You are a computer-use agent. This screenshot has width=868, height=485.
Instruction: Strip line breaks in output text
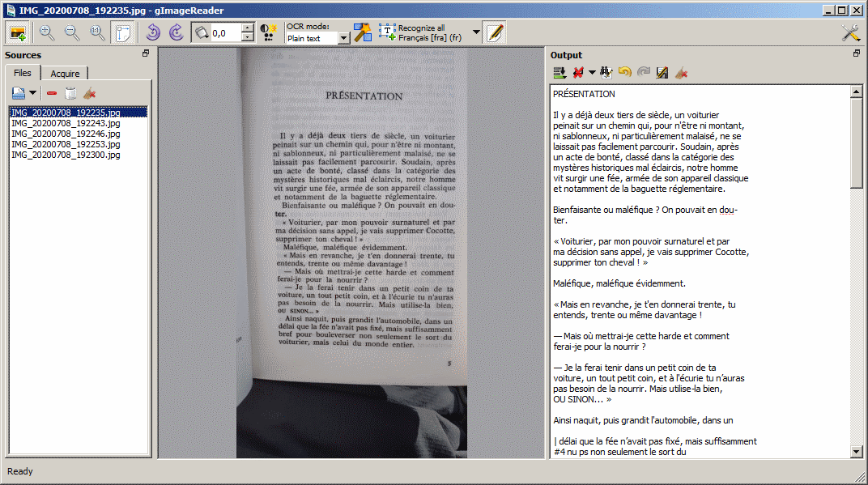pos(578,73)
